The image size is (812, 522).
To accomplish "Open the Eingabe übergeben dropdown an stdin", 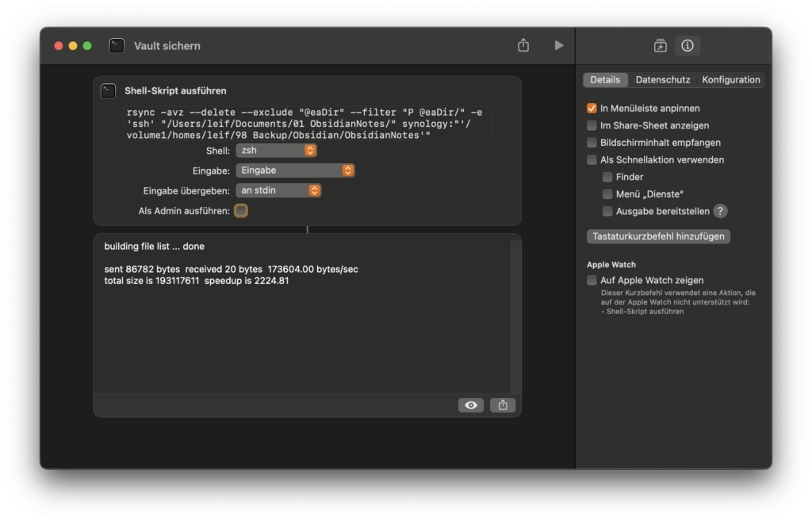I will click(x=278, y=190).
